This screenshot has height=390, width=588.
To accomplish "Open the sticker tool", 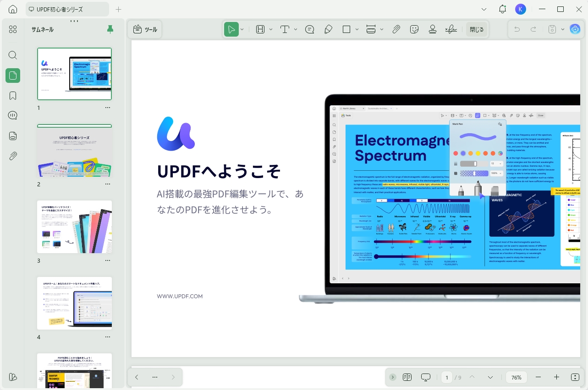I will [414, 29].
